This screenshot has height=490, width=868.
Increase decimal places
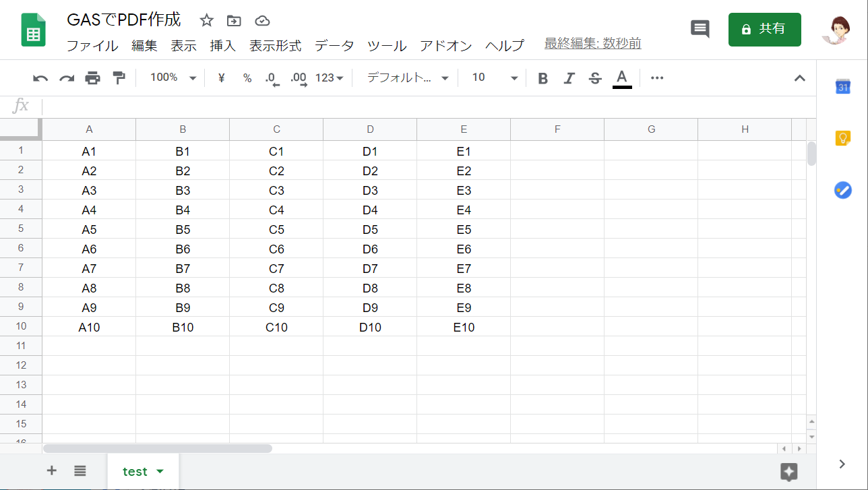pos(299,78)
